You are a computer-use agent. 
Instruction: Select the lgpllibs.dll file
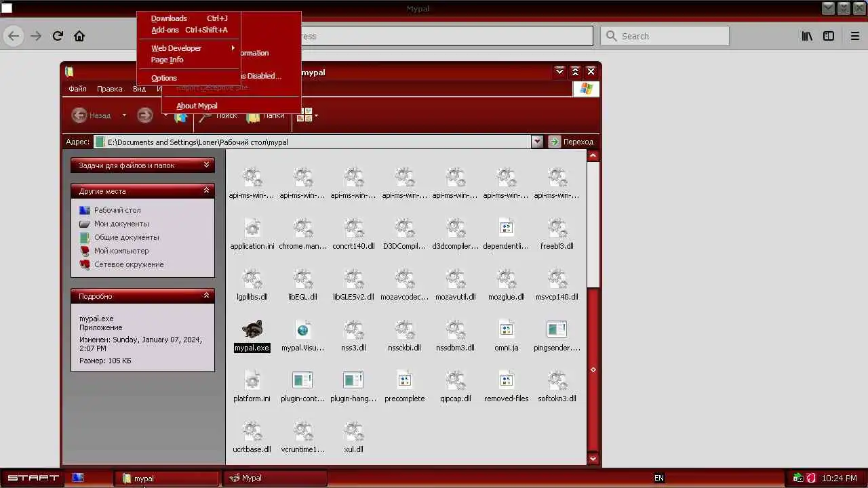252,285
